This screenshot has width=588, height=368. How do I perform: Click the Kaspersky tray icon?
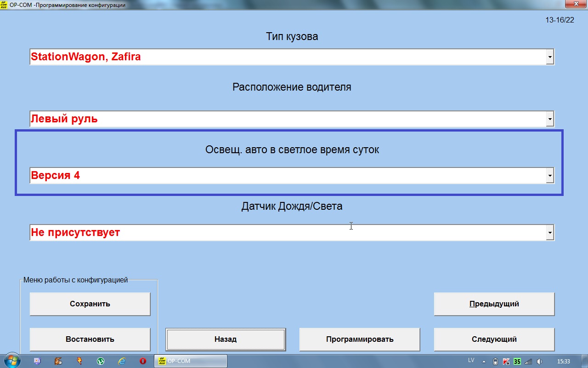pyautogui.click(x=506, y=362)
